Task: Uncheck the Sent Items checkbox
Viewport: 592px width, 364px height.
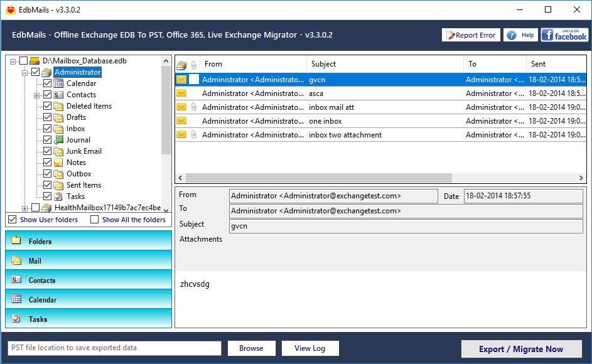Action: pos(47,185)
